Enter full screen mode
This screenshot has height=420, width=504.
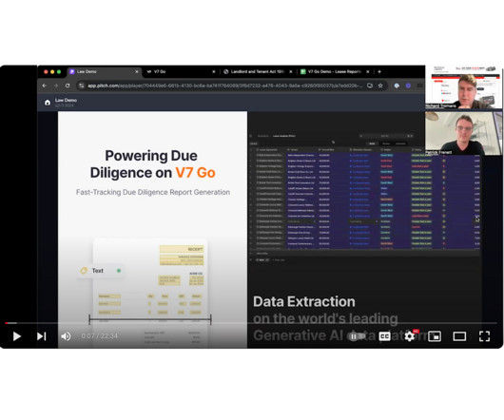tap(484, 336)
